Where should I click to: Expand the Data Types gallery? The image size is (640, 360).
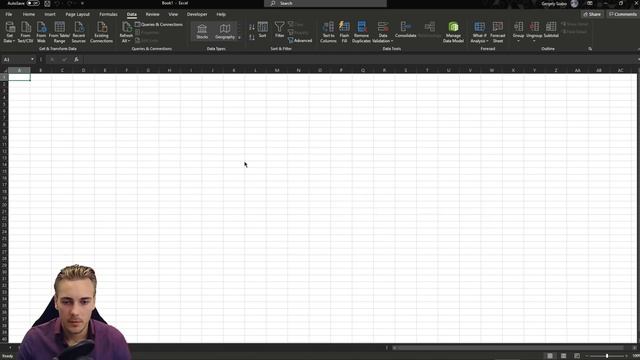coord(239,37)
